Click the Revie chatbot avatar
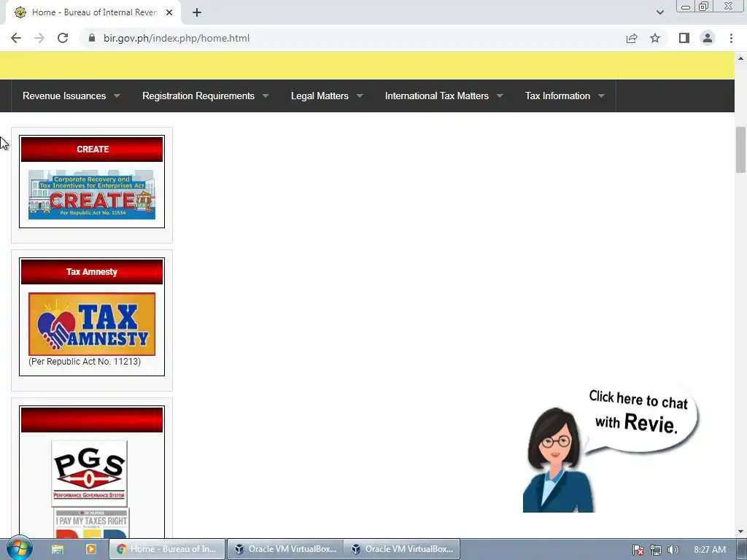Viewport: 747px width, 560px height. pyautogui.click(x=558, y=459)
